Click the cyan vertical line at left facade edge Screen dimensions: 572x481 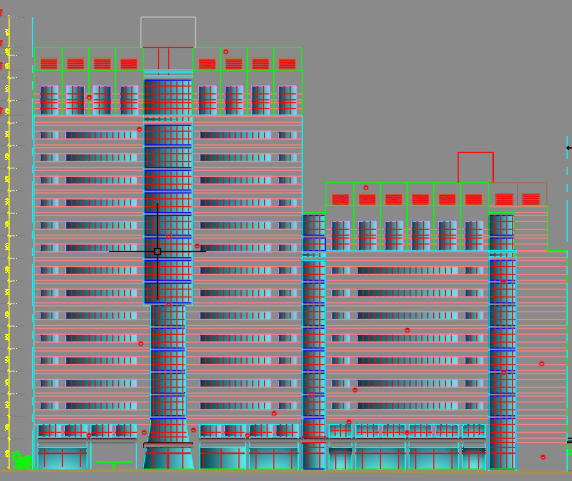32,242
